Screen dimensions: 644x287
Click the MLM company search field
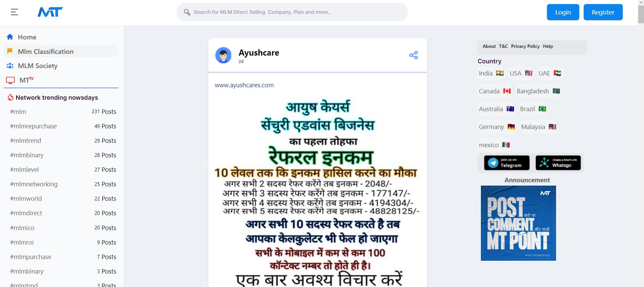tap(292, 12)
